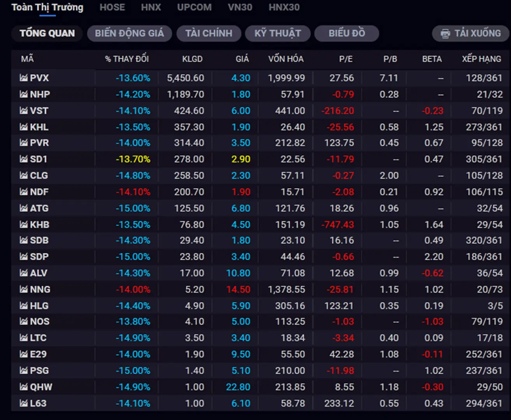Click the 14.50 red price value
This screenshot has width=511, height=420.
[238, 289]
